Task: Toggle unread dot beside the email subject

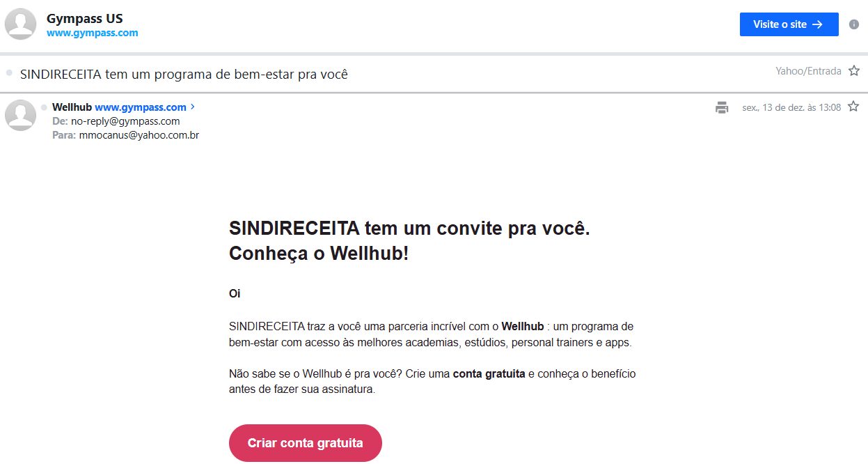Action: click(x=9, y=72)
